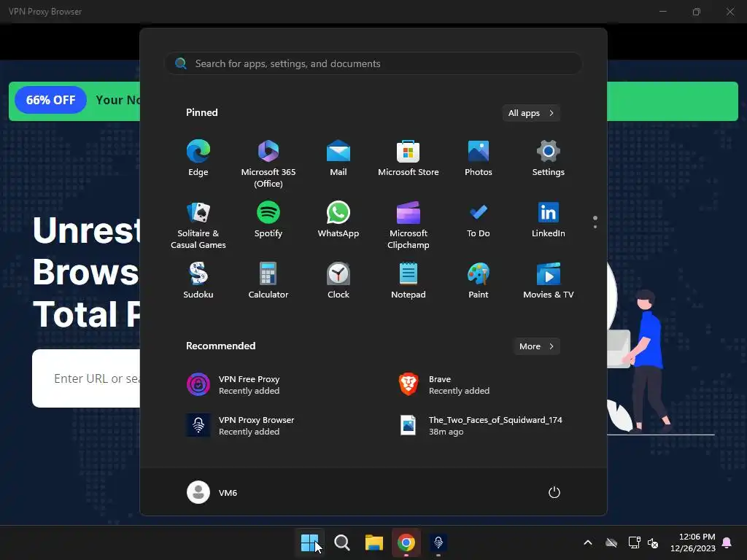This screenshot has height=560, width=747.
Task: Open WhatsApp
Action: (338, 220)
